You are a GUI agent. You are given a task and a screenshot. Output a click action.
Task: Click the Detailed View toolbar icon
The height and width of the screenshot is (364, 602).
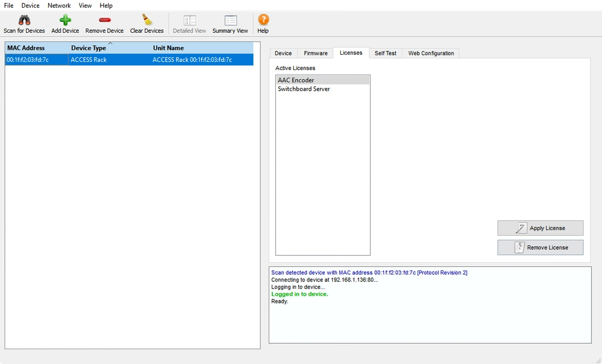[190, 20]
